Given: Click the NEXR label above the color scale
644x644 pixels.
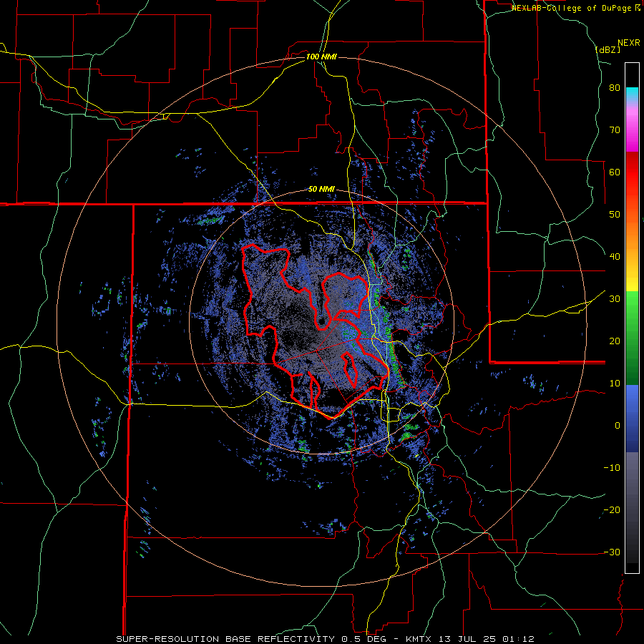Looking at the screenshot, I should pyautogui.click(x=629, y=43).
